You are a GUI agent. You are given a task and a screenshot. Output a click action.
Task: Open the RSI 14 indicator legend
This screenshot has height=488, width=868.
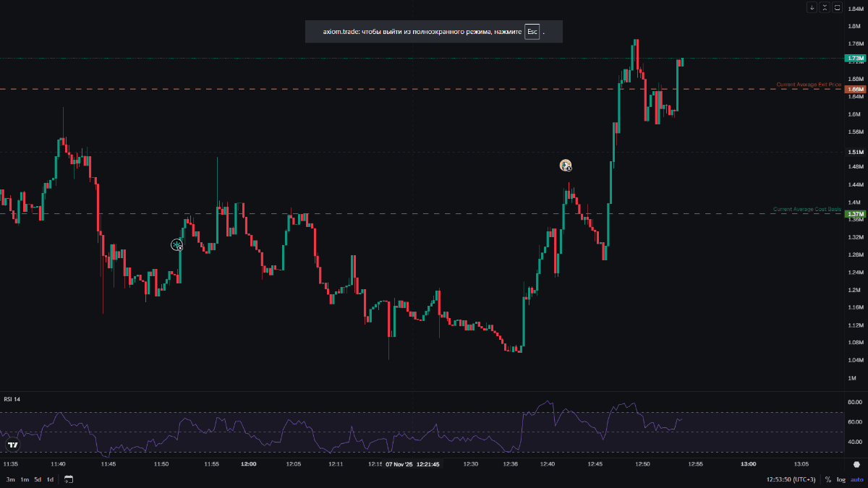(12, 399)
